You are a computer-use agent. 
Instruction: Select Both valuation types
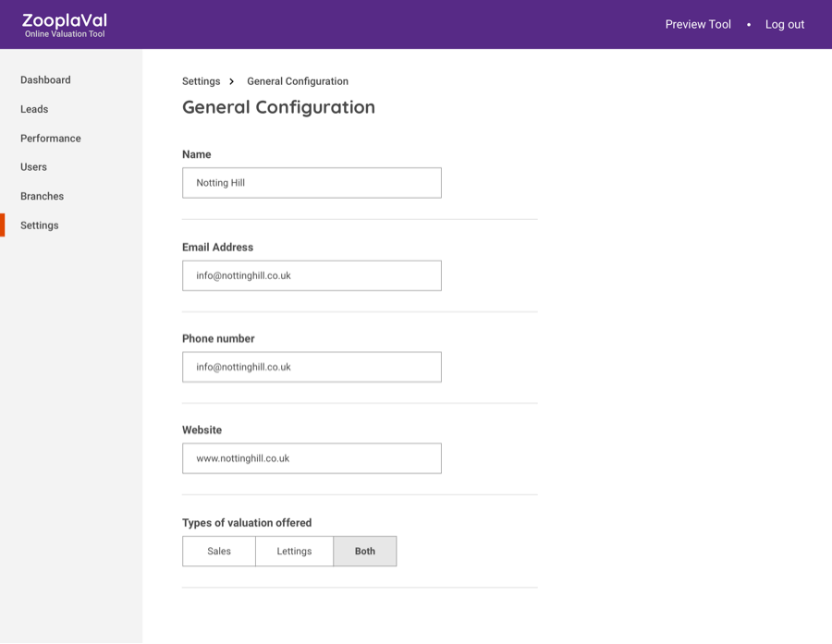[x=365, y=552]
